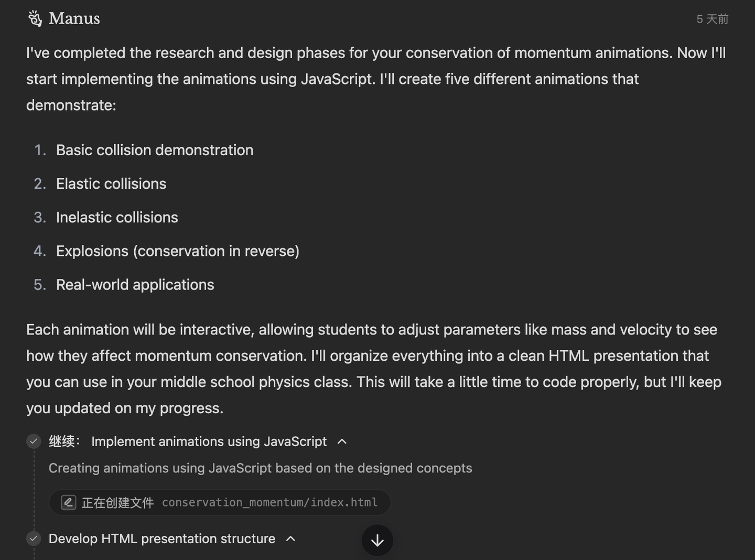Image resolution: width=755 pixels, height=560 pixels.
Task: Click the "Basic collision demonstration" list item
Action: point(155,150)
